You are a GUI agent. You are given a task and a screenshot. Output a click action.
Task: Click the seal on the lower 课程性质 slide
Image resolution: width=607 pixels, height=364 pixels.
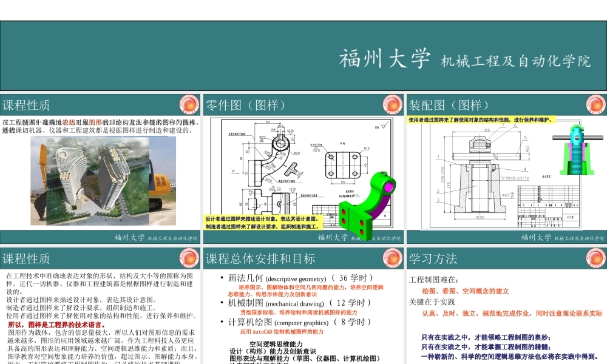[x=189, y=258]
